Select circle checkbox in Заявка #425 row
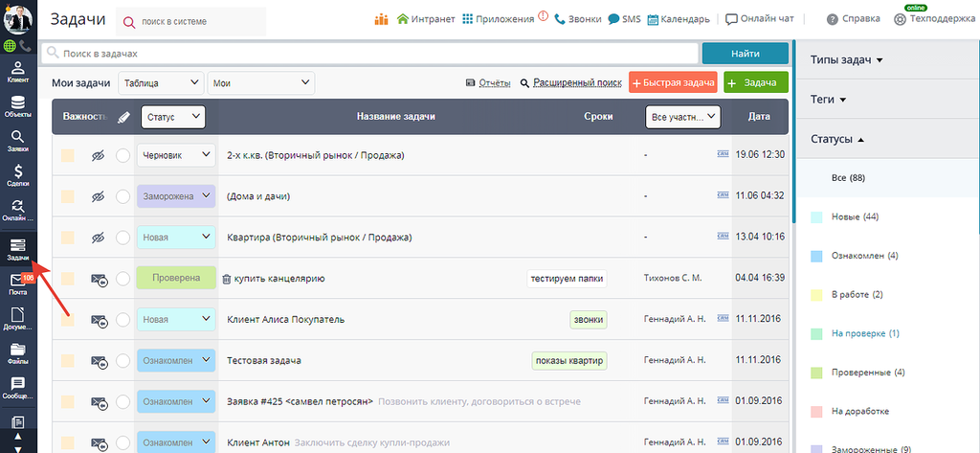 pos(123,401)
